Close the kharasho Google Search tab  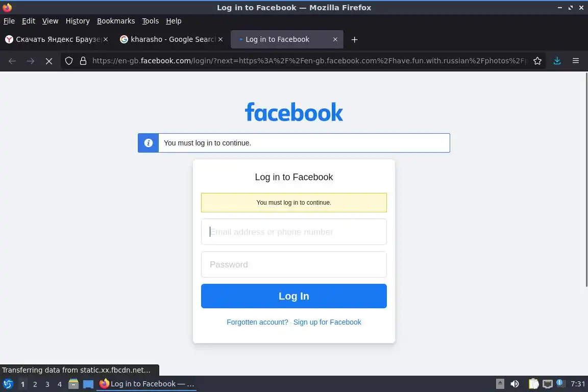pyautogui.click(x=220, y=39)
